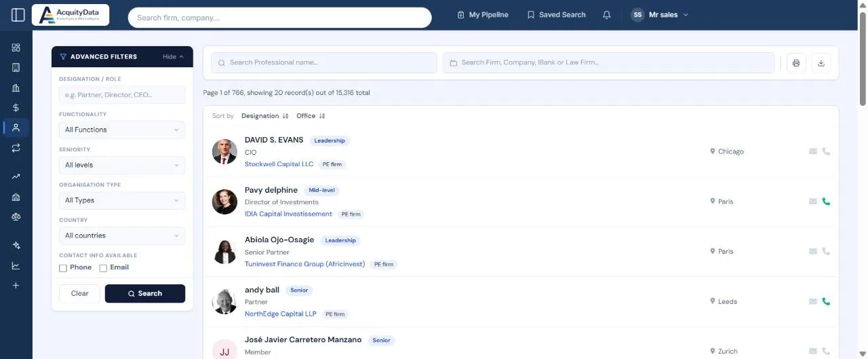Open the office building icon below the dashboard icon
The width and height of the screenshot is (868, 359).
[16, 67]
